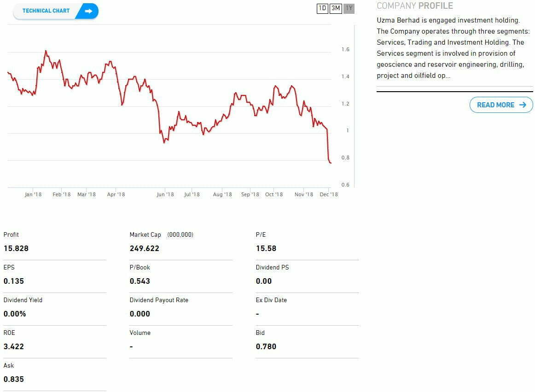Click the Jan '18 label on chart axis
The height and width of the screenshot is (392, 535).
tap(33, 194)
